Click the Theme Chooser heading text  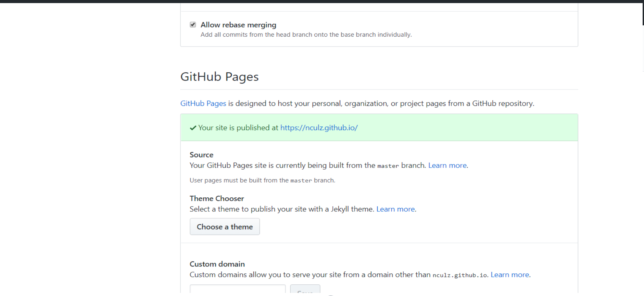tap(217, 199)
